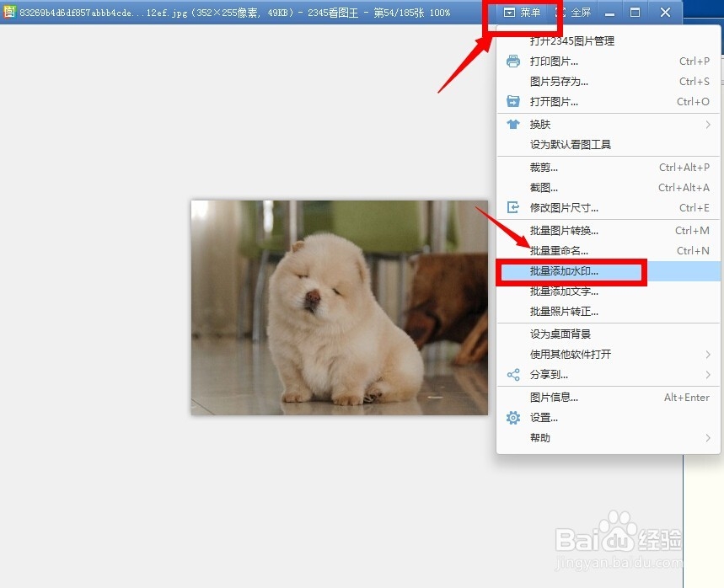Open the 菜单 dropdown button
The height and width of the screenshot is (588, 724).
tap(522, 13)
